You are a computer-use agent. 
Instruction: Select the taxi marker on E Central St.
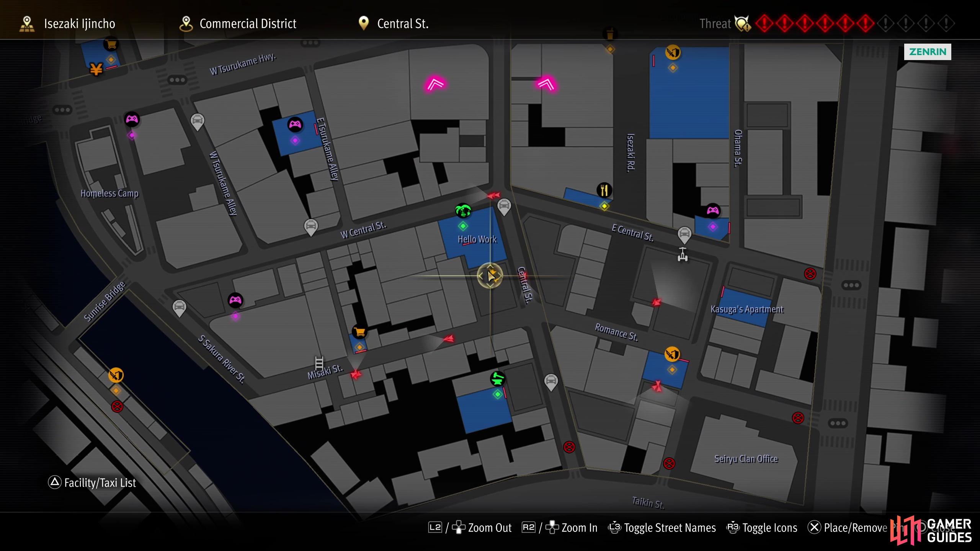tap(684, 235)
